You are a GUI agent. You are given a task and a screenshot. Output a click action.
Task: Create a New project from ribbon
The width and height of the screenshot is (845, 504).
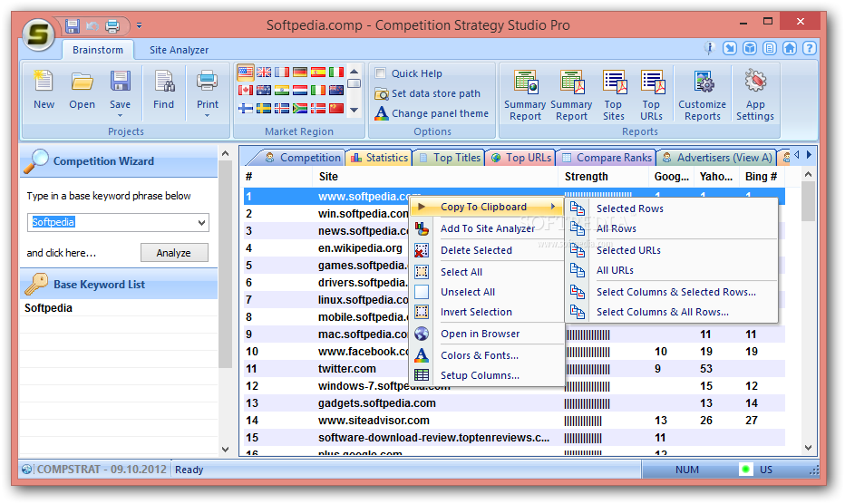point(44,90)
